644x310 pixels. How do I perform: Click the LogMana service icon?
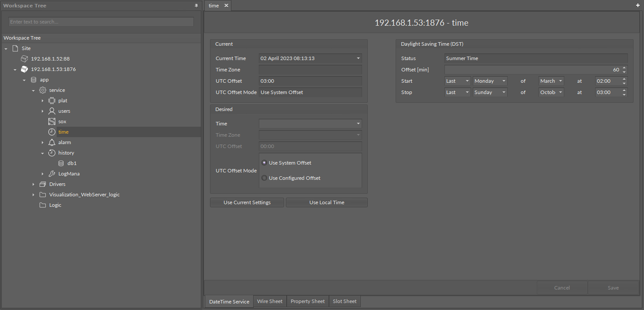pos(51,174)
